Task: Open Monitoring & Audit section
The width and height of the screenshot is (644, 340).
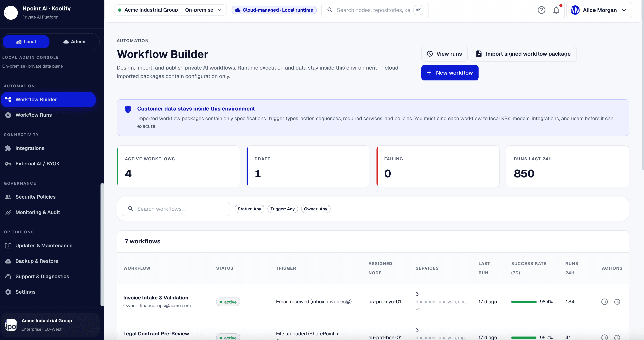Action: click(x=48, y=212)
